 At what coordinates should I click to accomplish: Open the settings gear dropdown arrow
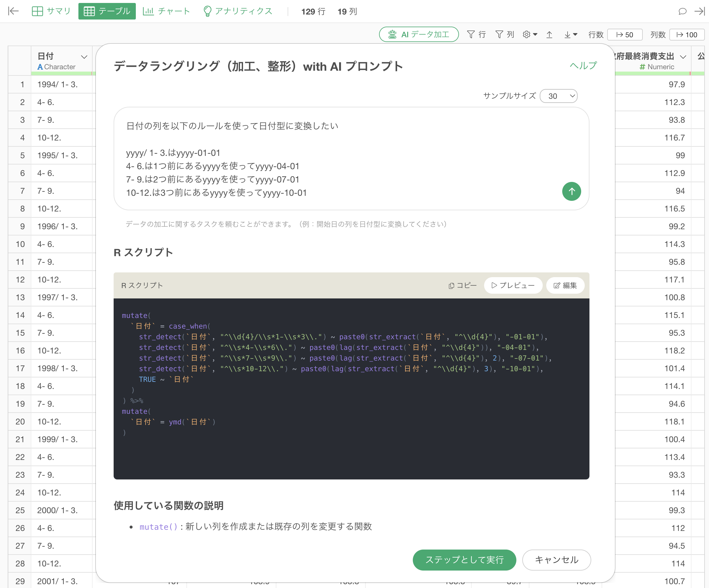click(535, 34)
